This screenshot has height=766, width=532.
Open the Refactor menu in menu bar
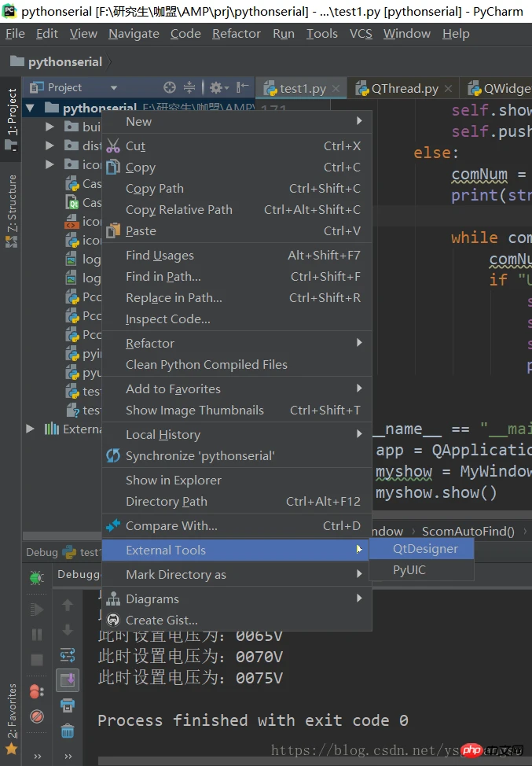tap(237, 34)
